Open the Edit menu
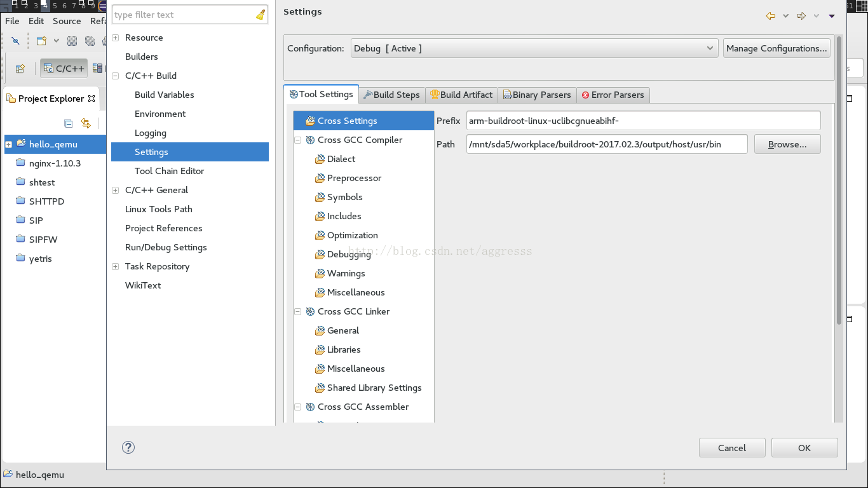This screenshot has height=488, width=868. coord(36,21)
